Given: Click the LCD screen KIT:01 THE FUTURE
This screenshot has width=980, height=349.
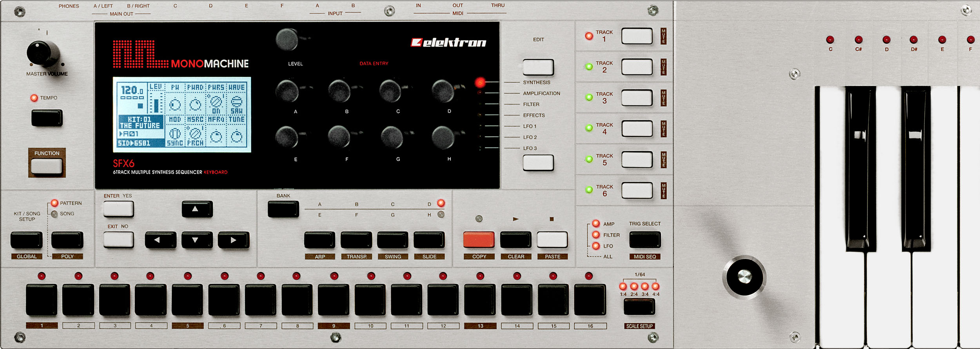Looking at the screenshot, I should (x=141, y=122).
